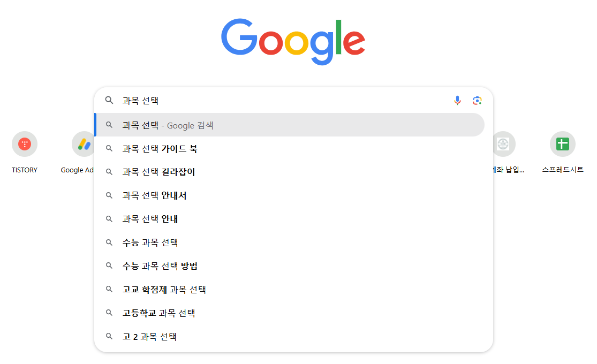Click the magnifier icon inside the search box
597x364 pixels.
pyautogui.click(x=109, y=100)
